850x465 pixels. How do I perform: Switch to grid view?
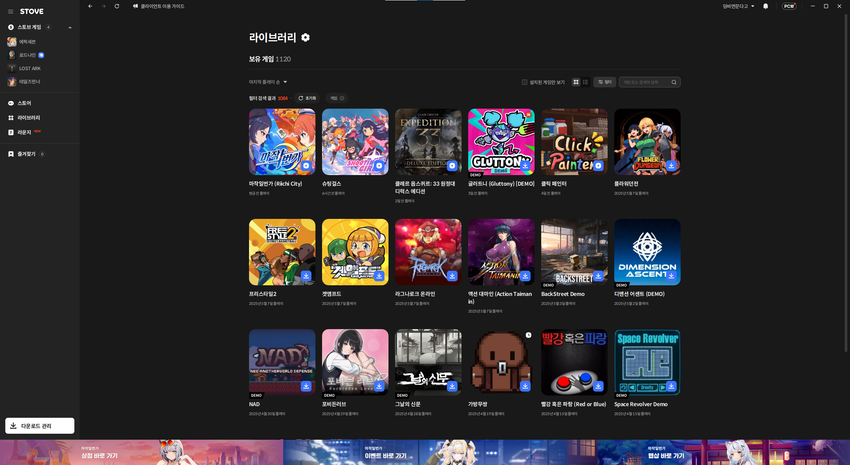(576, 82)
